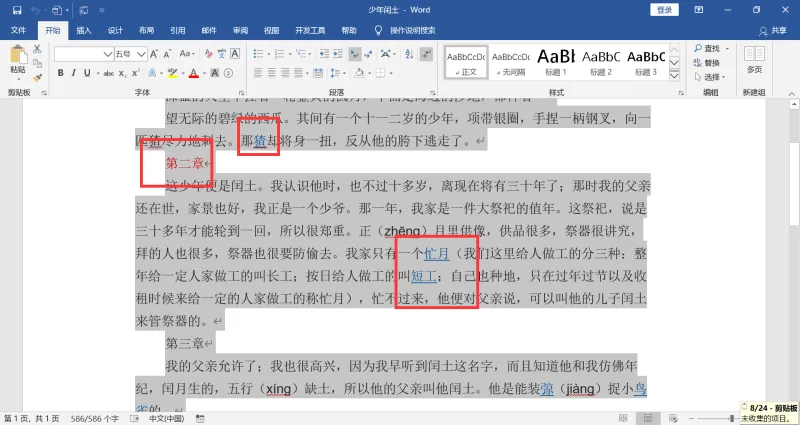Image resolution: width=800 pixels, height=425 pixels.
Task: Click the Copy icon in clipboard group
Action: click(x=37, y=63)
